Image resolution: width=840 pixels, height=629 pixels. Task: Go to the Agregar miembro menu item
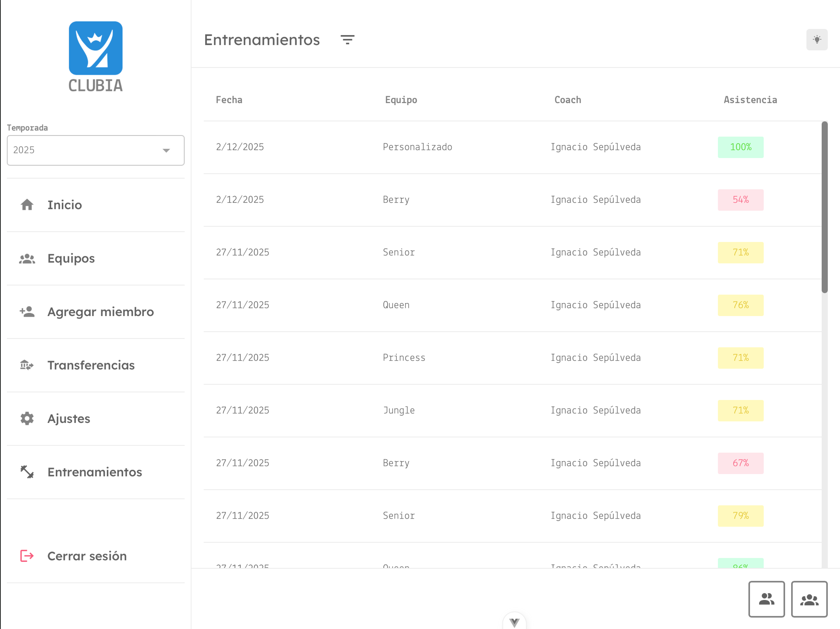click(100, 312)
